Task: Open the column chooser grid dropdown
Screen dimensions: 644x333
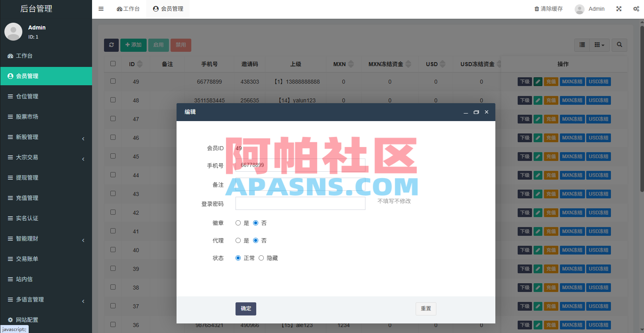Action: (600, 45)
